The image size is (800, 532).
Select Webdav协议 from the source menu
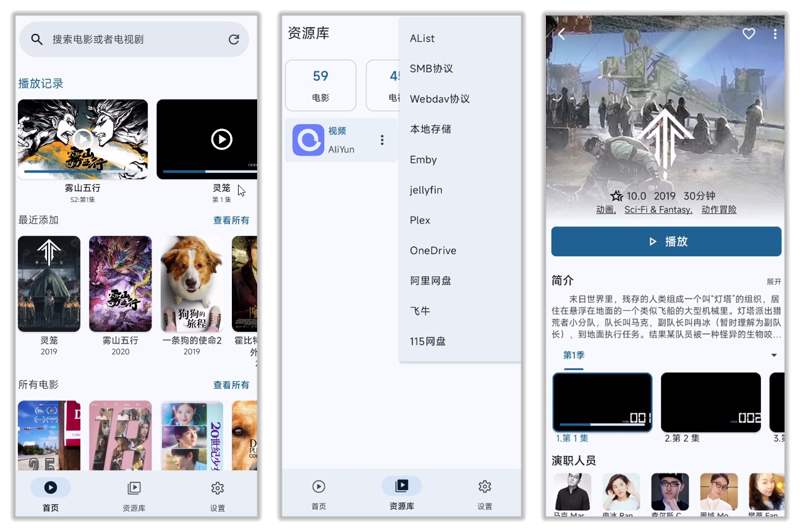click(438, 99)
